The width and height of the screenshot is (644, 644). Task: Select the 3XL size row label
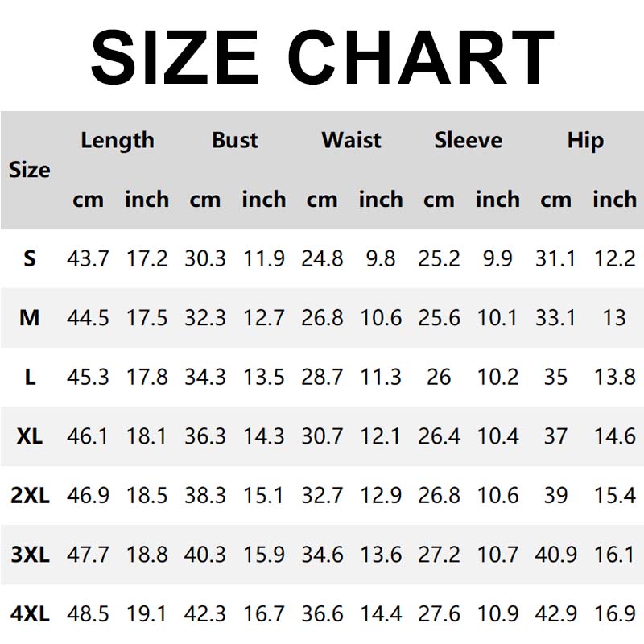[30, 555]
